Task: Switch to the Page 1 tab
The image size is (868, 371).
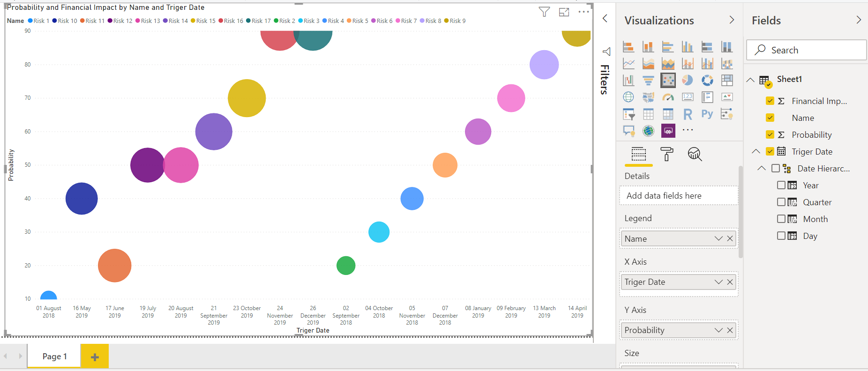Action: pos(54,356)
